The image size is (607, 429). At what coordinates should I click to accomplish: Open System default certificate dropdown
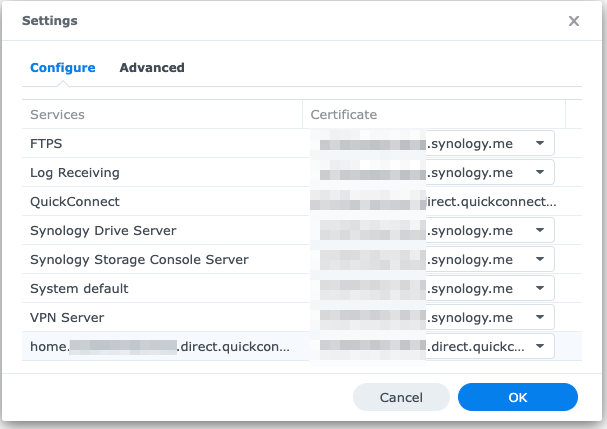540,288
